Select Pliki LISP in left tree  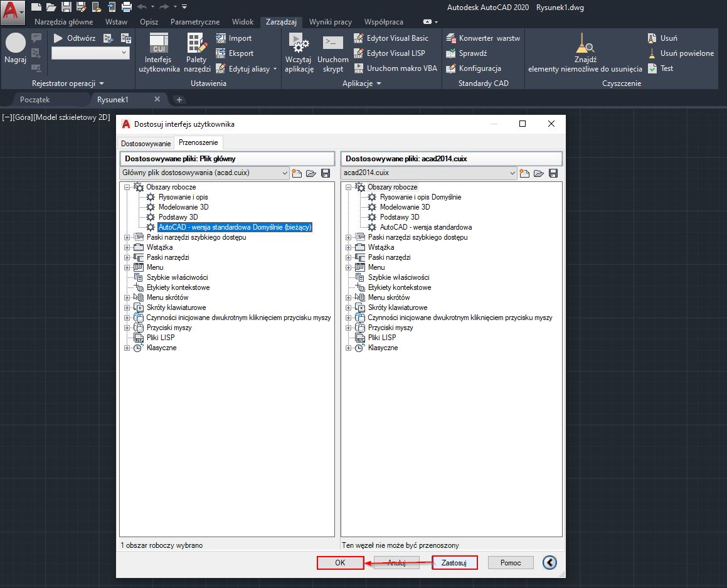click(161, 338)
